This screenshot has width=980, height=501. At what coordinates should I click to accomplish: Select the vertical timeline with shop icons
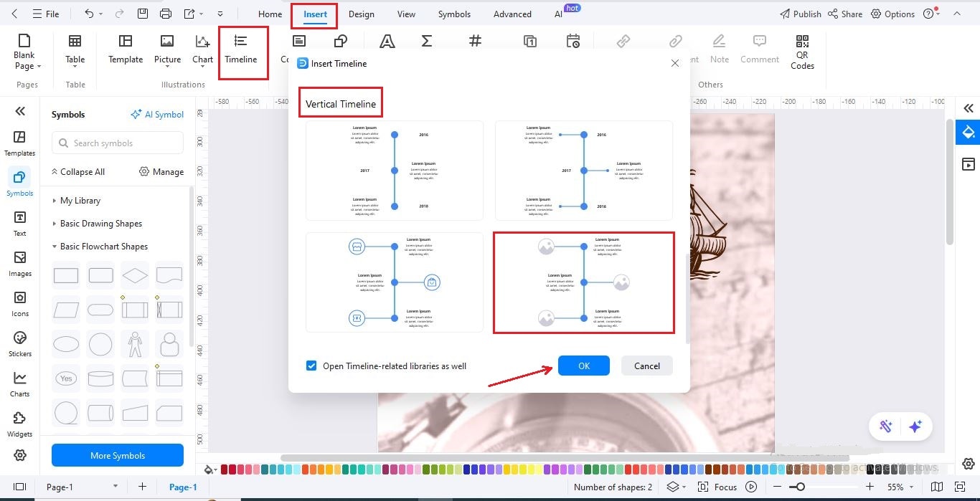[395, 282]
